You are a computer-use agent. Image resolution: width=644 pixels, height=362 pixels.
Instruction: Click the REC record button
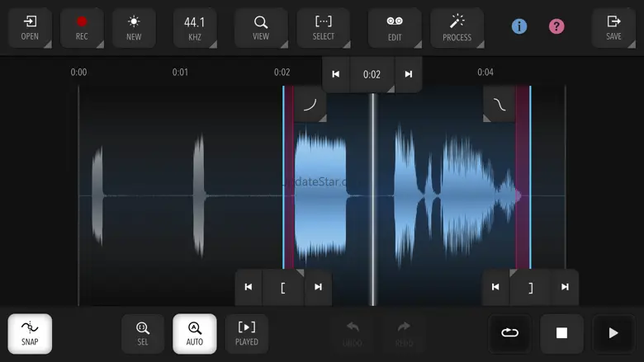click(x=82, y=28)
